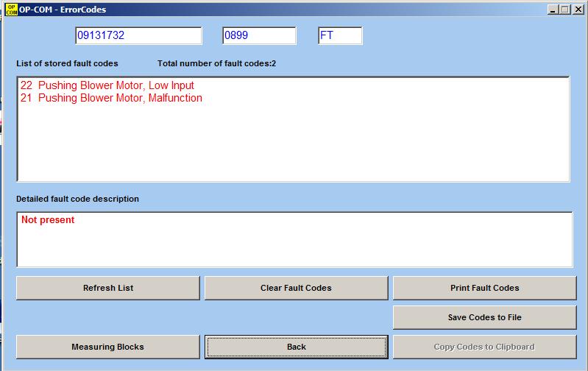
Task: Minimize the OP-COM ErrorCodes window
Action: click(x=552, y=10)
